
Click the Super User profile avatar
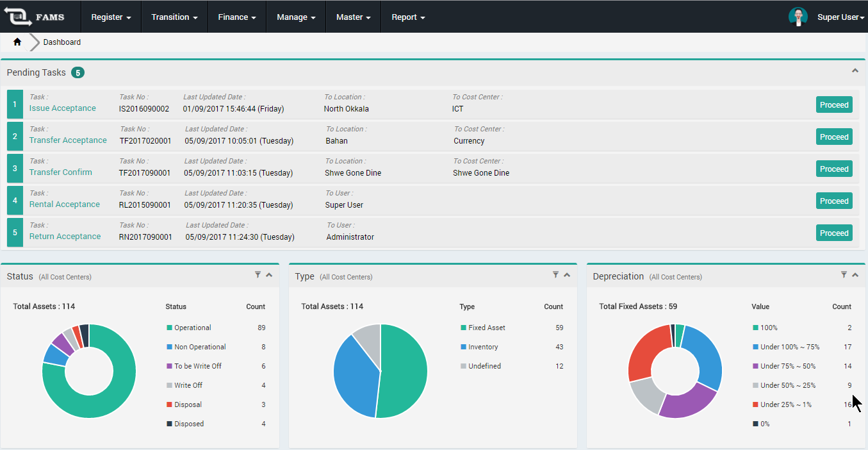click(x=798, y=17)
